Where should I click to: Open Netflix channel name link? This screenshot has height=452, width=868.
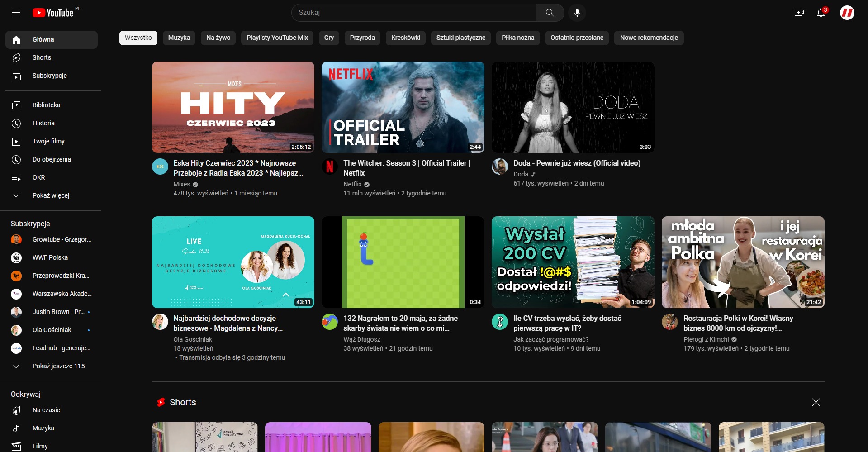click(x=352, y=184)
